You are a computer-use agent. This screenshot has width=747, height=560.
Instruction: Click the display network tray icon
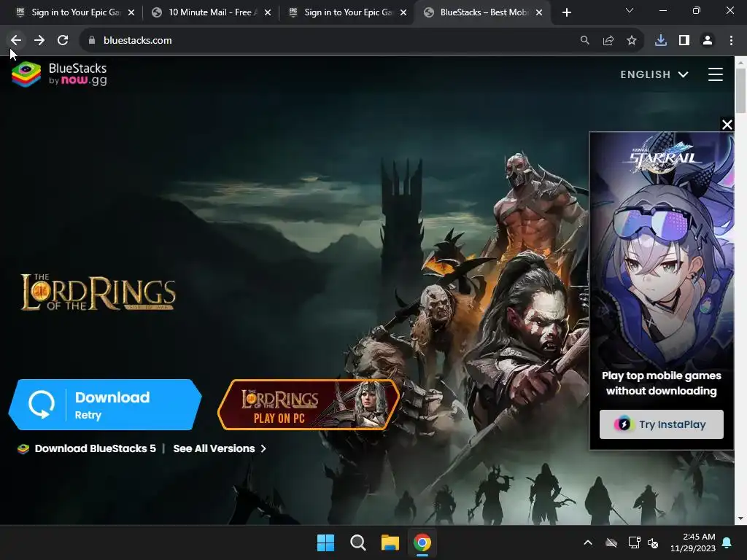coord(634,542)
